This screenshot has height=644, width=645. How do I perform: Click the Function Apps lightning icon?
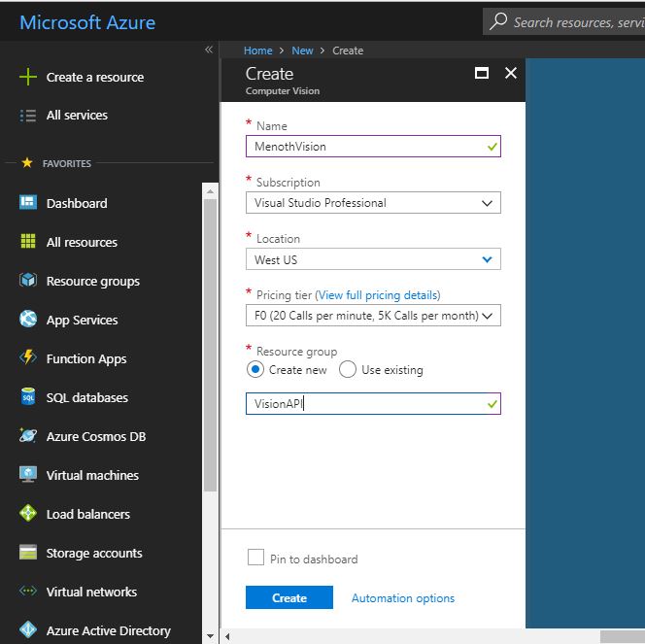click(27, 358)
